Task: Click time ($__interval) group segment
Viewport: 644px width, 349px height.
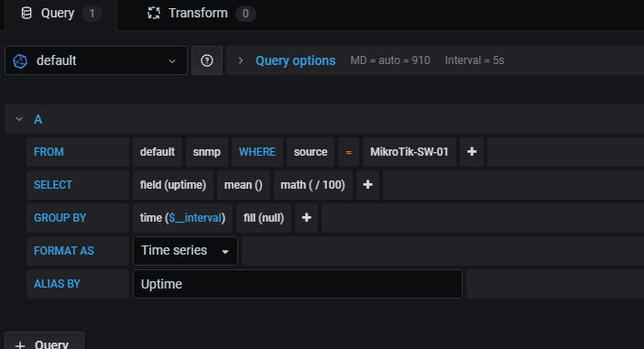Action: click(182, 218)
